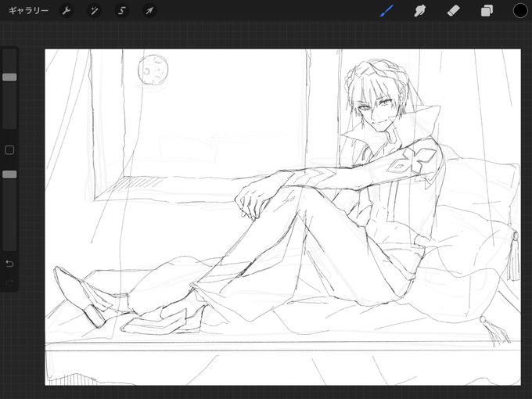Image resolution: width=532 pixels, height=399 pixels.
Task: Open the black color picker swatch
Action: tap(520, 10)
